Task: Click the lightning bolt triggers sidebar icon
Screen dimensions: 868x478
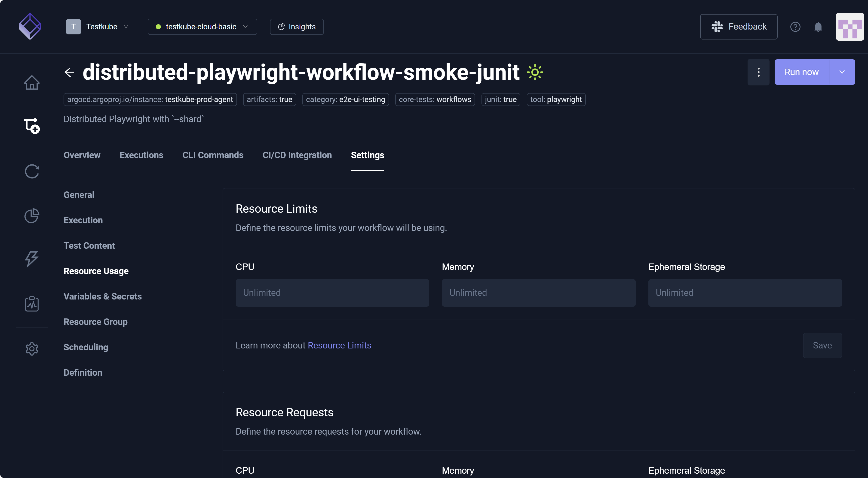Action: [x=32, y=259]
